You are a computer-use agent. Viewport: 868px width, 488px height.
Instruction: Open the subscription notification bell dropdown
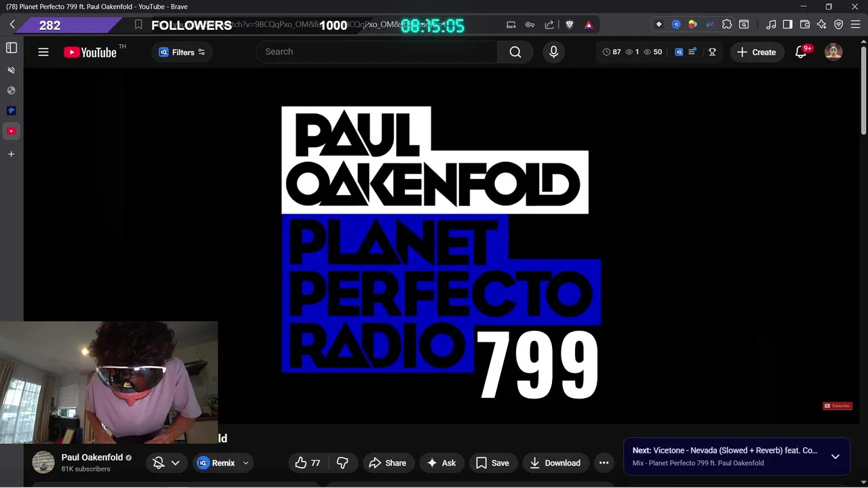[166, 463]
